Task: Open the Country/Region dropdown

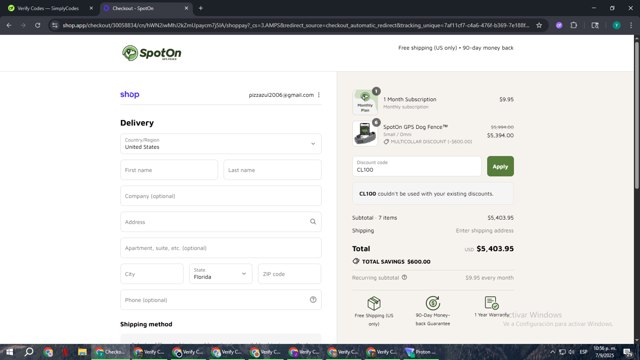Action: coord(221,144)
